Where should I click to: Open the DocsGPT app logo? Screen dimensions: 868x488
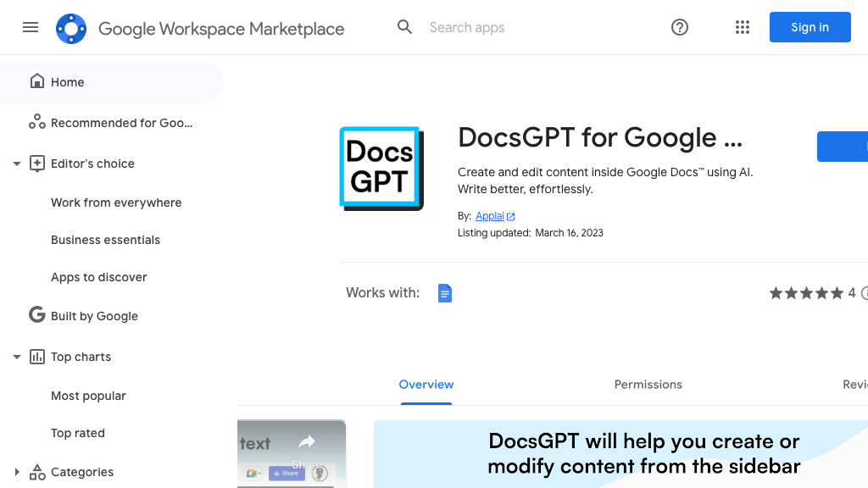(381, 168)
